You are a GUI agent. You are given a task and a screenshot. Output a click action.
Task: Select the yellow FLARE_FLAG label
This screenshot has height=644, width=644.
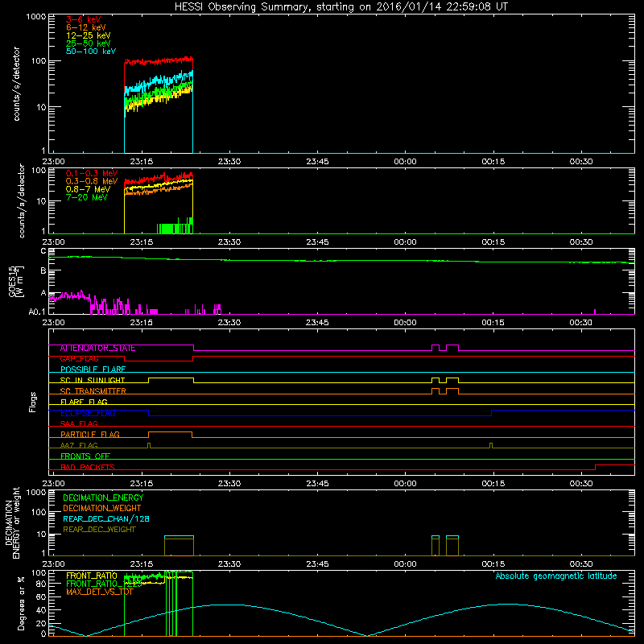point(84,402)
